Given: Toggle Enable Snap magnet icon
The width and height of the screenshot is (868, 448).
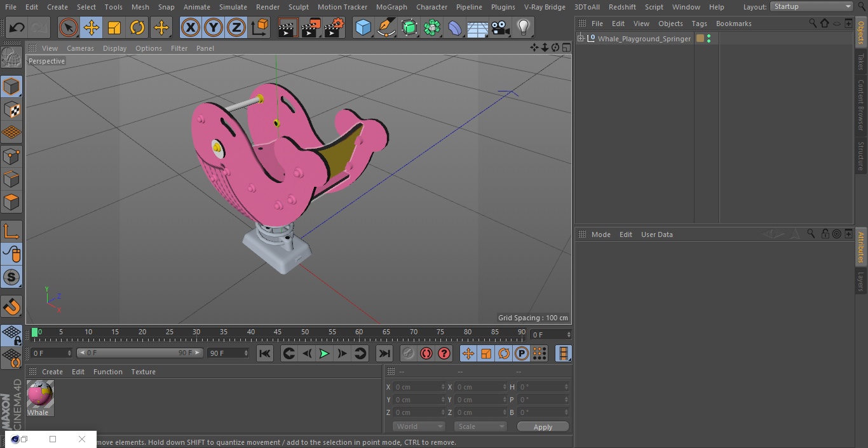Looking at the screenshot, I should tap(11, 307).
